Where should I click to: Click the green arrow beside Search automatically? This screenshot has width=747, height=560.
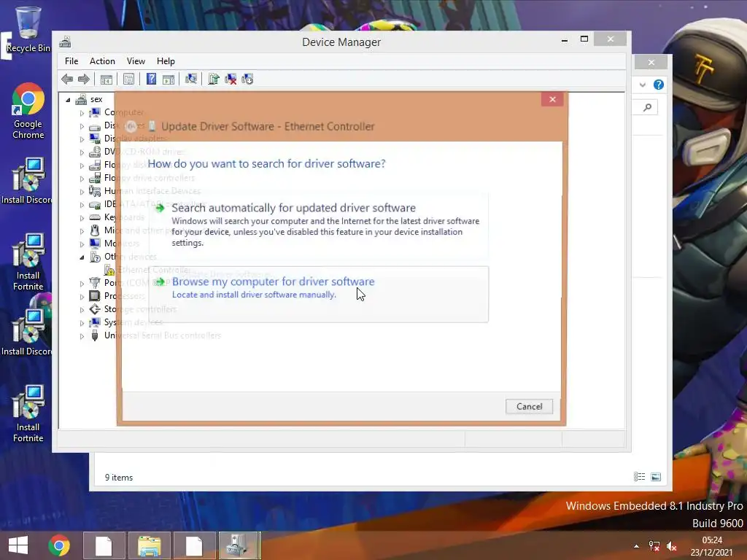pos(160,208)
